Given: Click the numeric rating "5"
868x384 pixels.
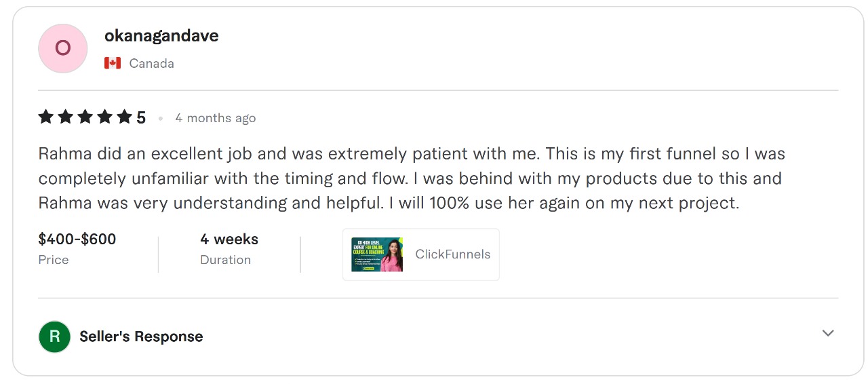Looking at the screenshot, I should click(x=141, y=118).
